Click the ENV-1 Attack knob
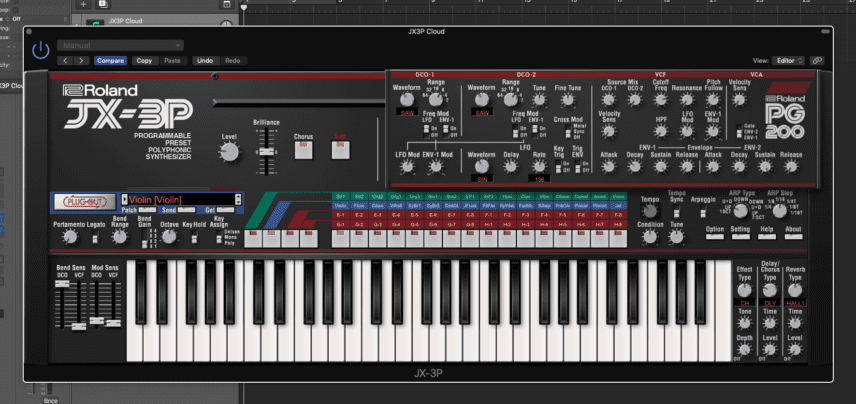856x404 pixels. 609,167
